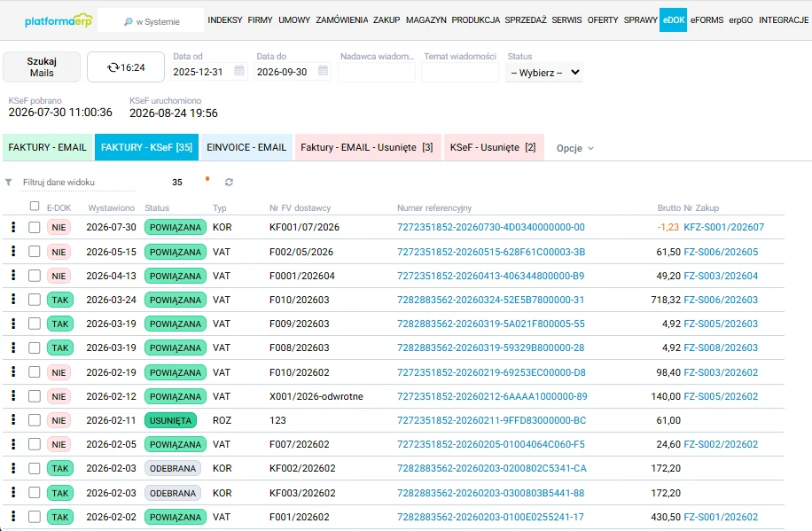Image resolution: width=812 pixels, height=531 pixels.
Task: Click the 16:24 refresh button
Action: (x=126, y=66)
